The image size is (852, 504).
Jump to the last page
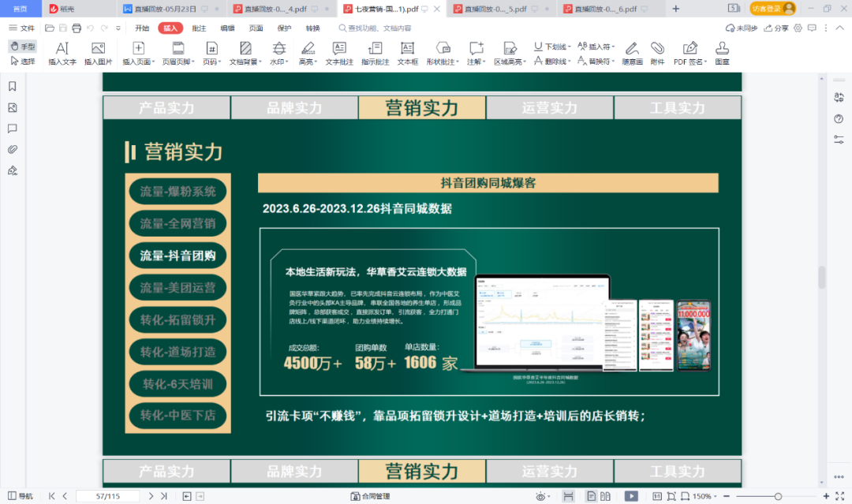click(163, 496)
